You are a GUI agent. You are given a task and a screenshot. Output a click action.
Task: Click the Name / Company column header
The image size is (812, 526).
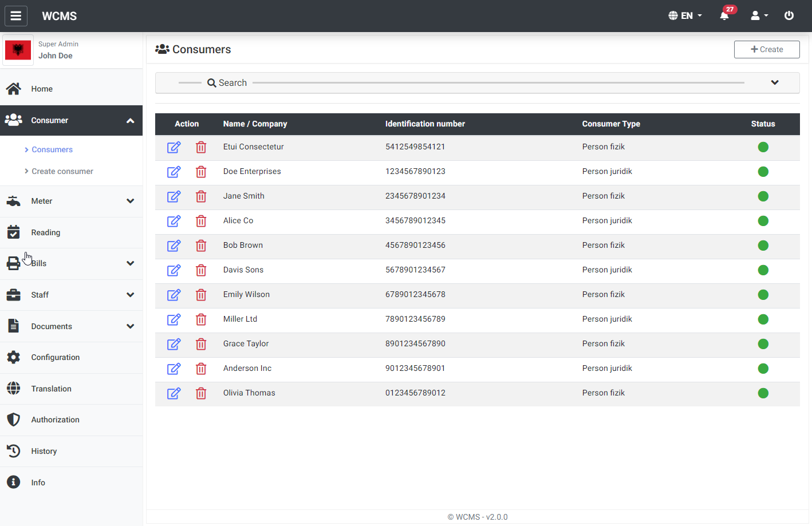(255, 124)
